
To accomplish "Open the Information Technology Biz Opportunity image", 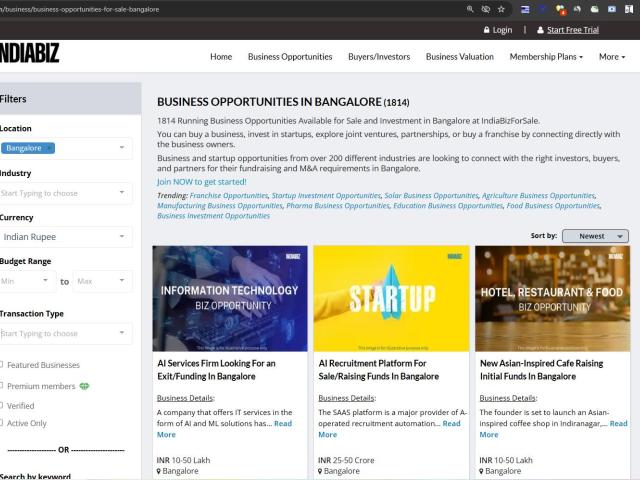I will click(x=230, y=298).
